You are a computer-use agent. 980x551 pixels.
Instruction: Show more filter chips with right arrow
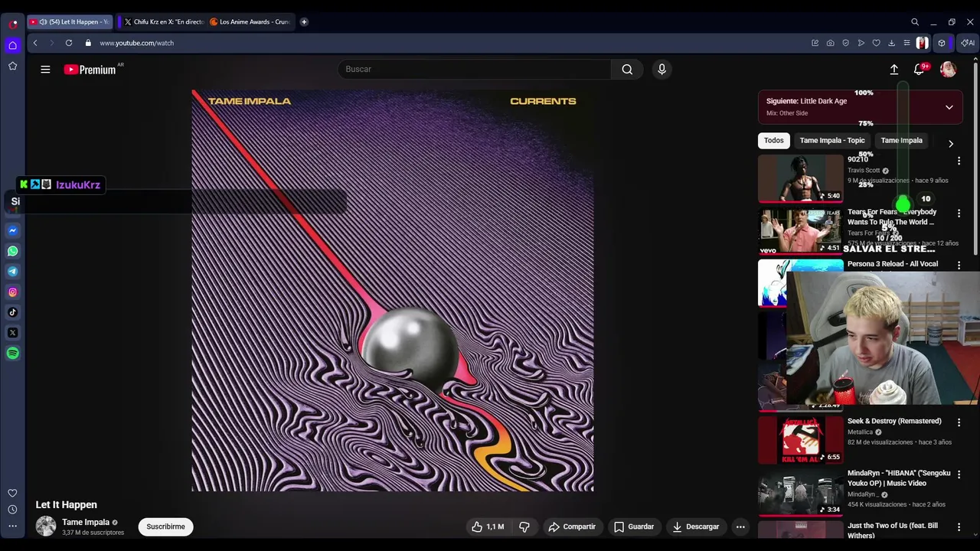[x=951, y=144]
